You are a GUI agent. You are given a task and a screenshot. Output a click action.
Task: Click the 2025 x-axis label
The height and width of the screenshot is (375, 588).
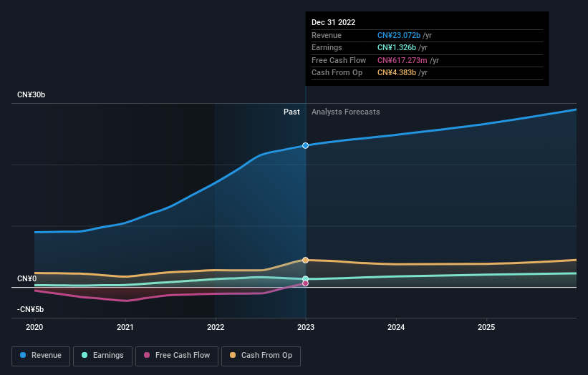pyautogui.click(x=486, y=328)
